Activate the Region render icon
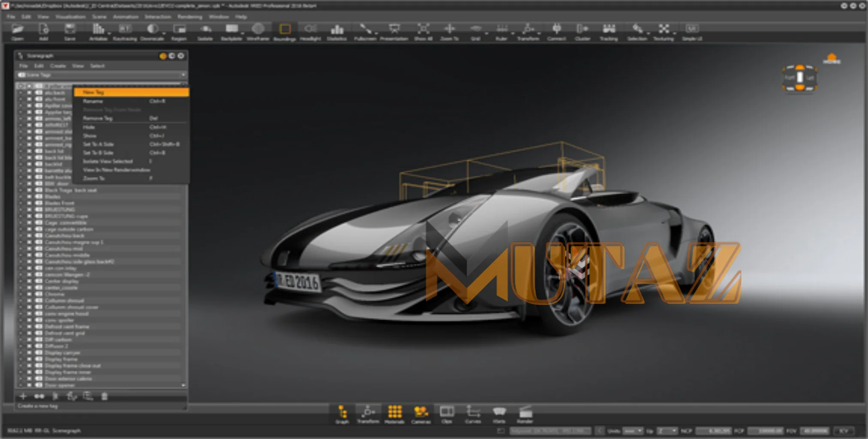Screen dimensions: 868x439 pyautogui.click(x=179, y=29)
